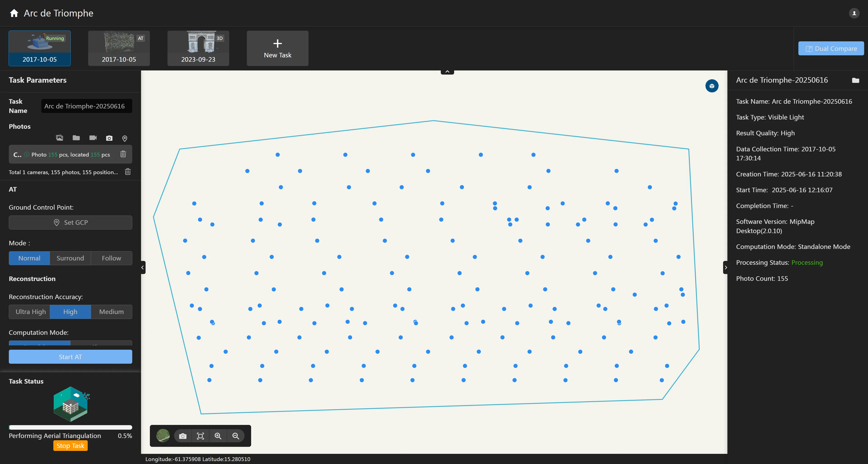
Task: Select Follow mode
Action: pyautogui.click(x=111, y=258)
